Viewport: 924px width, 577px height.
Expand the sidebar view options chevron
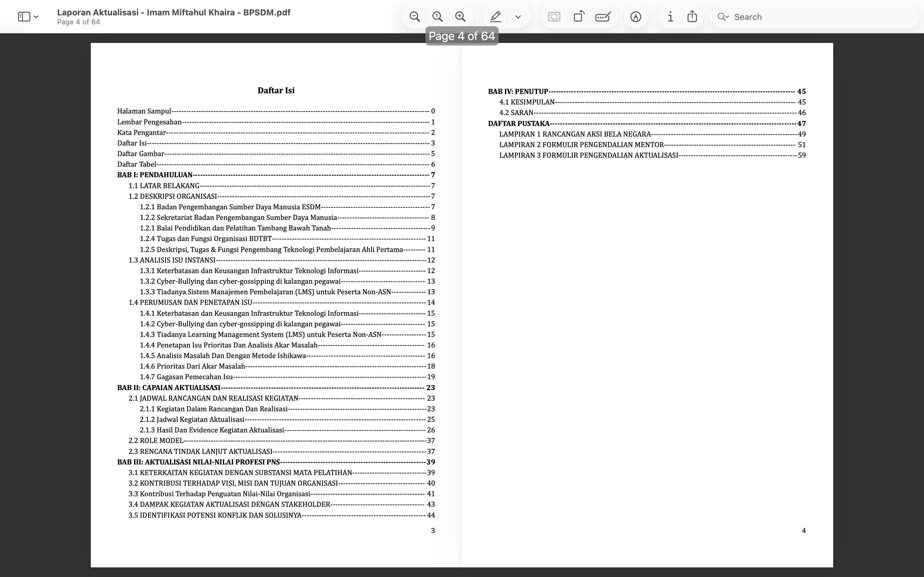click(x=36, y=17)
